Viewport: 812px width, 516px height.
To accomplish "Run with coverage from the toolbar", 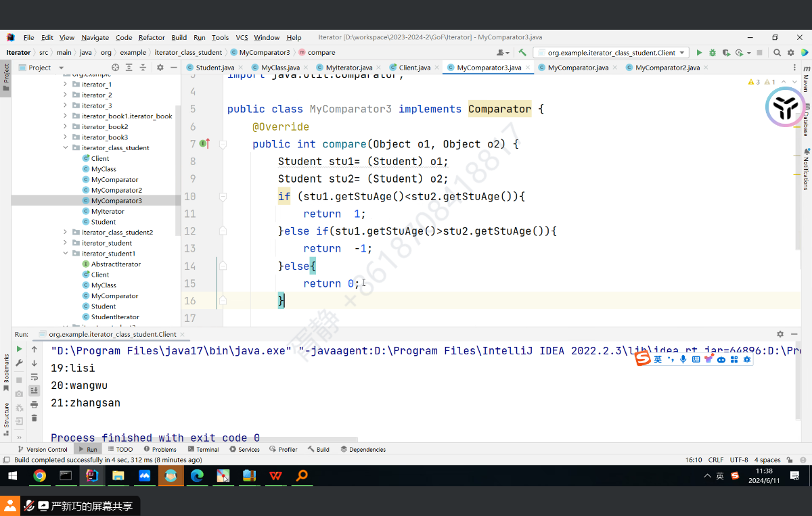I will tap(726, 52).
